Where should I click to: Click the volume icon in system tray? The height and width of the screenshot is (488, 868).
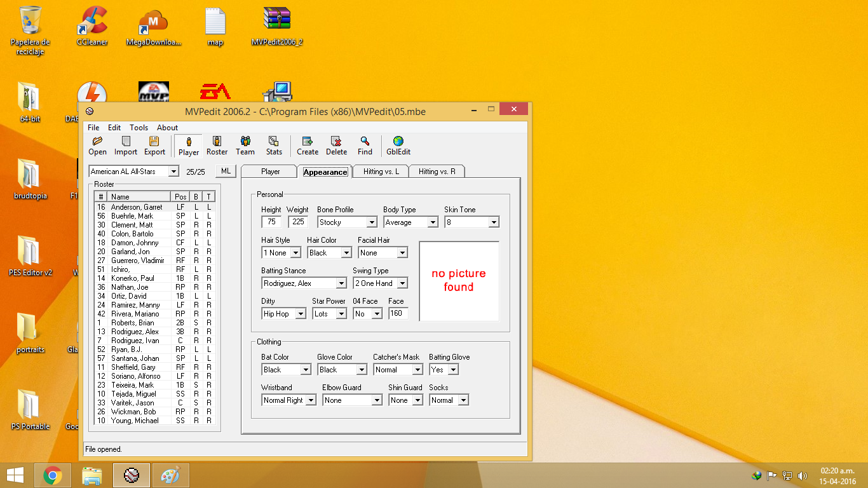(x=802, y=475)
